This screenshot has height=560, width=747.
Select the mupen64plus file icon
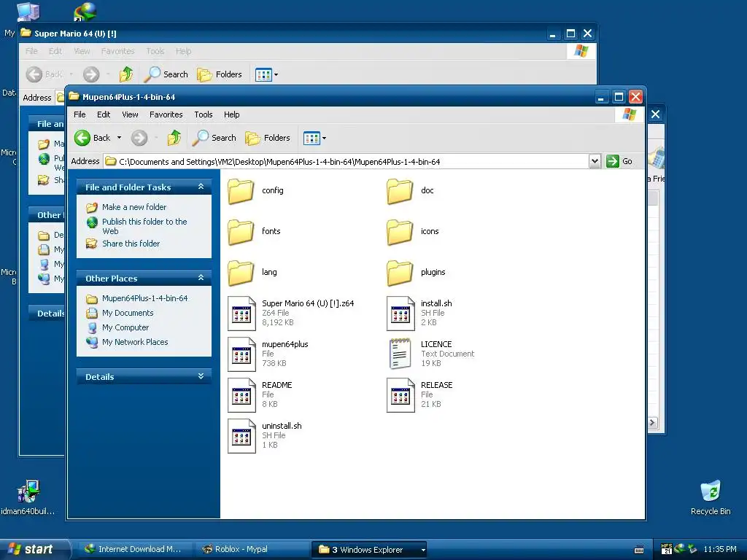point(241,354)
